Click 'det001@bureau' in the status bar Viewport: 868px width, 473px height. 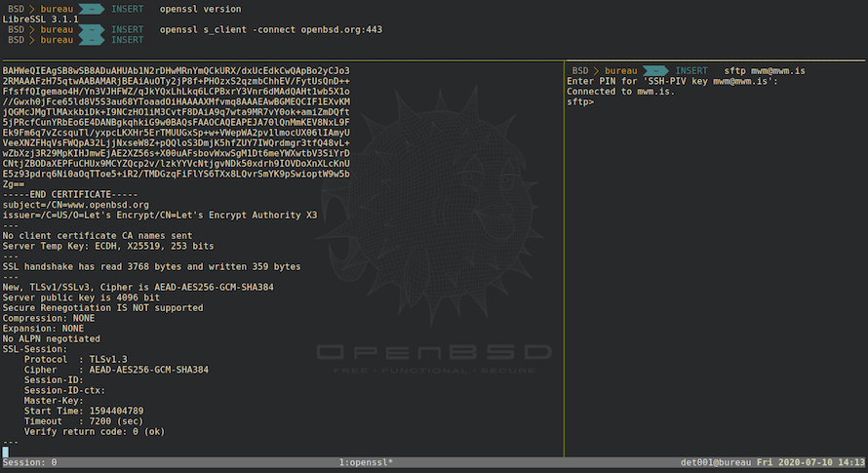(717, 462)
